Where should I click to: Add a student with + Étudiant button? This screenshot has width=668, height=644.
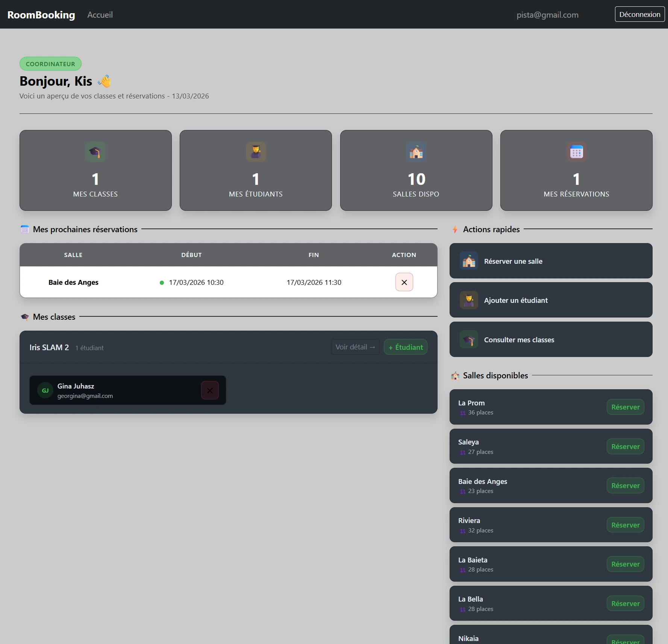click(405, 347)
